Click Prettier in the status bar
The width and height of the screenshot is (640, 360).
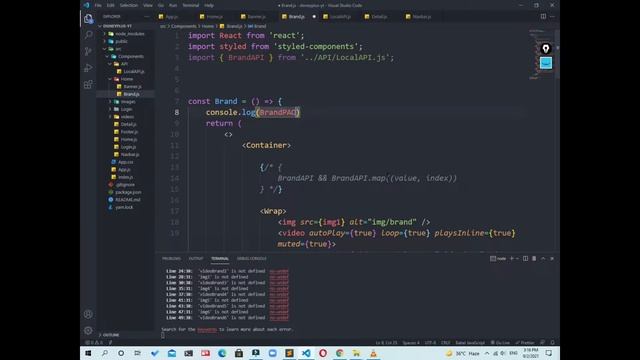pyautogui.click(x=525, y=342)
